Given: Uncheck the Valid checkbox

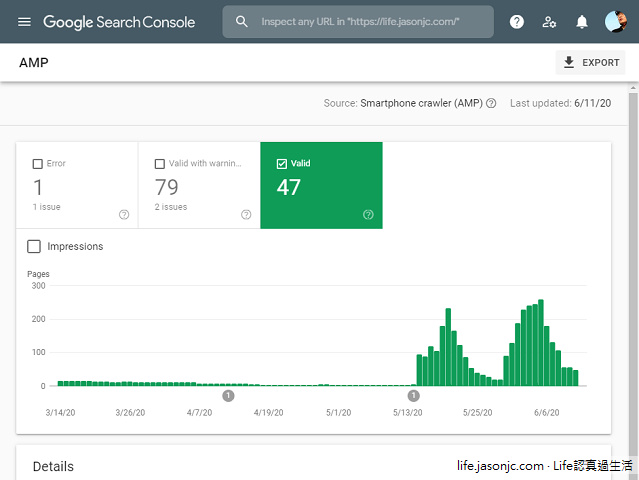Looking at the screenshot, I should (281, 164).
